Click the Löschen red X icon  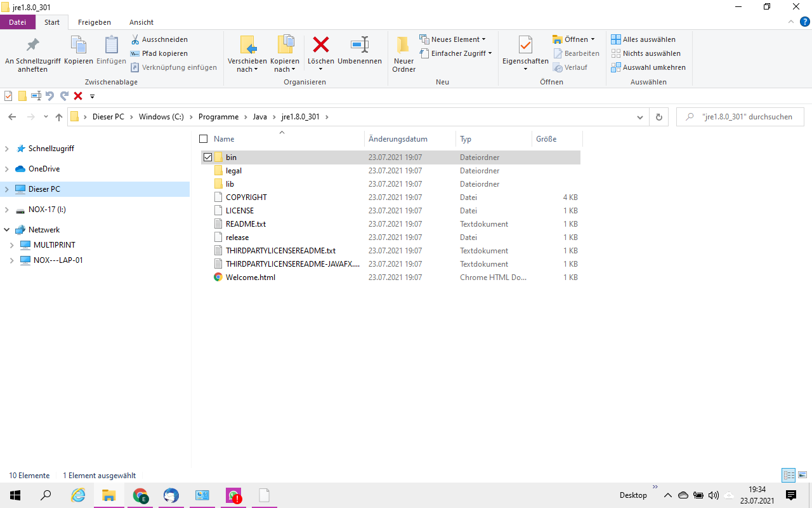321,45
